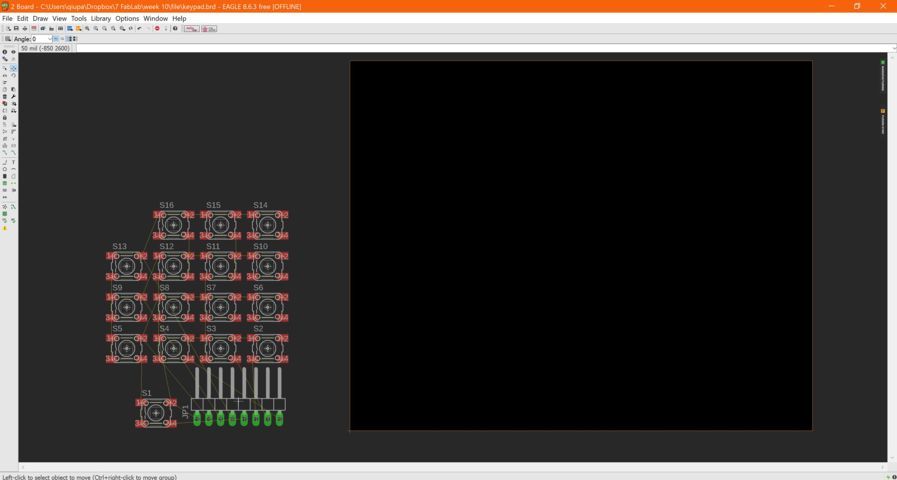Select the Info tool

click(5, 52)
